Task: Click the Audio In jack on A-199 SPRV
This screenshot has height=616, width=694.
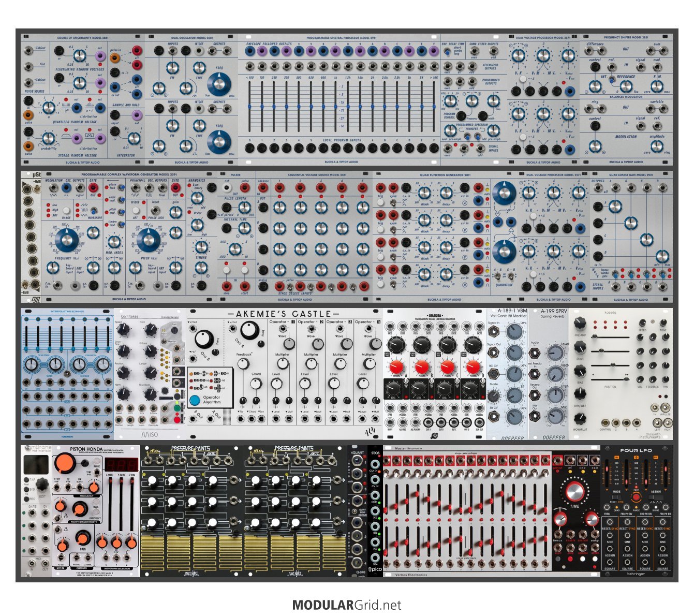Action: [x=535, y=353]
